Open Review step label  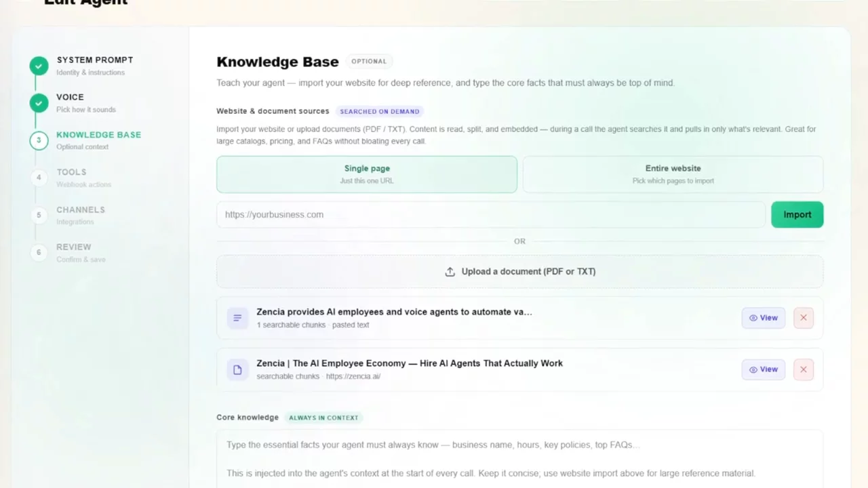[74, 247]
